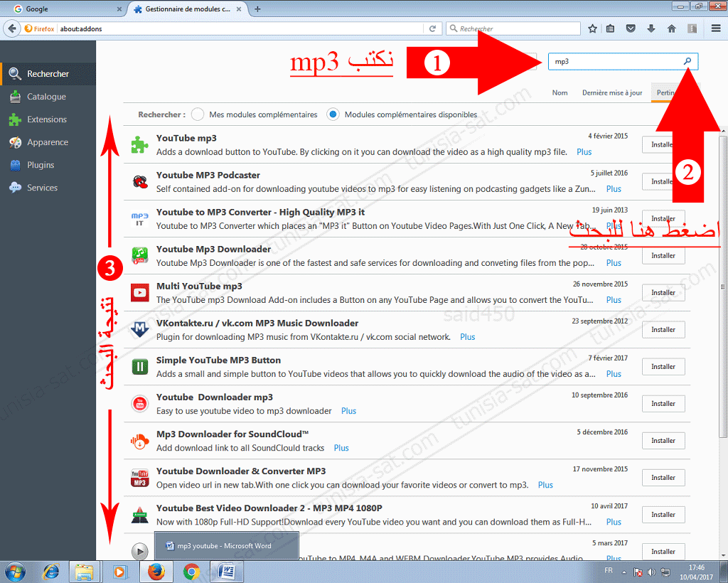The height and width of the screenshot is (583, 728).
Task: Install the Multi YouTube mp3 add-on
Action: tap(663, 292)
